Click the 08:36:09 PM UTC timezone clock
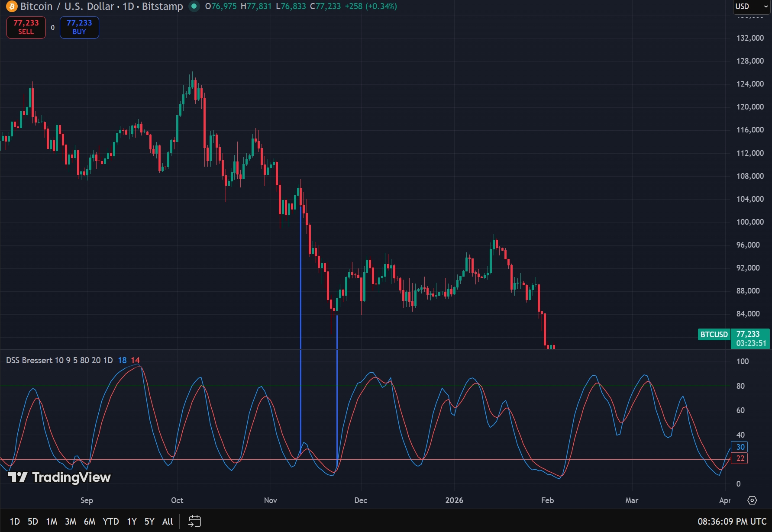 [x=732, y=522]
